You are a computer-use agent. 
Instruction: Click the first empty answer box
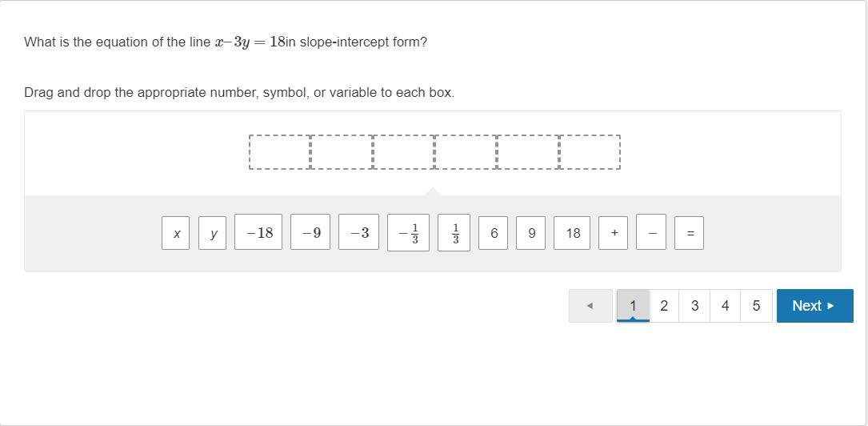(x=280, y=152)
